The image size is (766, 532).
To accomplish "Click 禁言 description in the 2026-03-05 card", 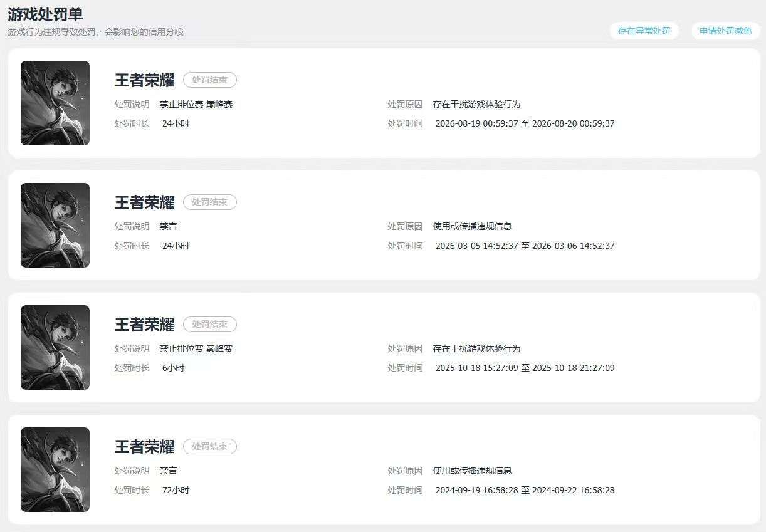I will click(168, 226).
